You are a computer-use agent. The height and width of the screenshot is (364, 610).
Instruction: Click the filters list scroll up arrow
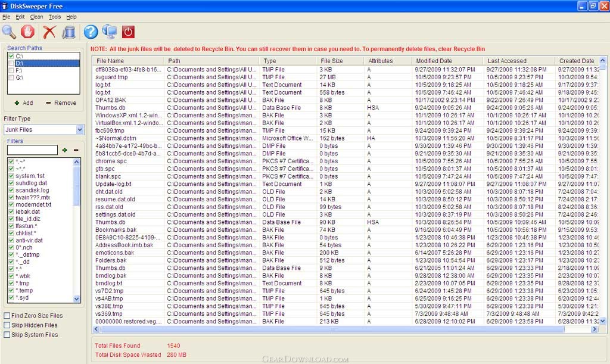point(77,162)
